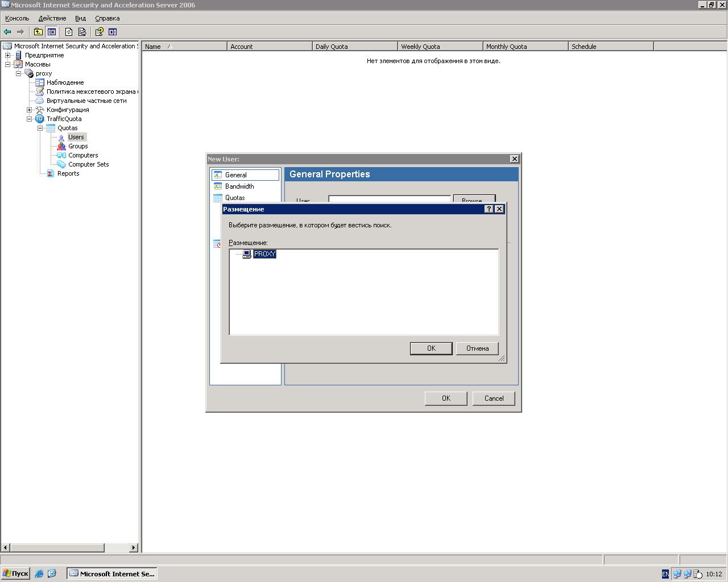Close the Размещение dialog with X
728x582 pixels.
(x=499, y=209)
